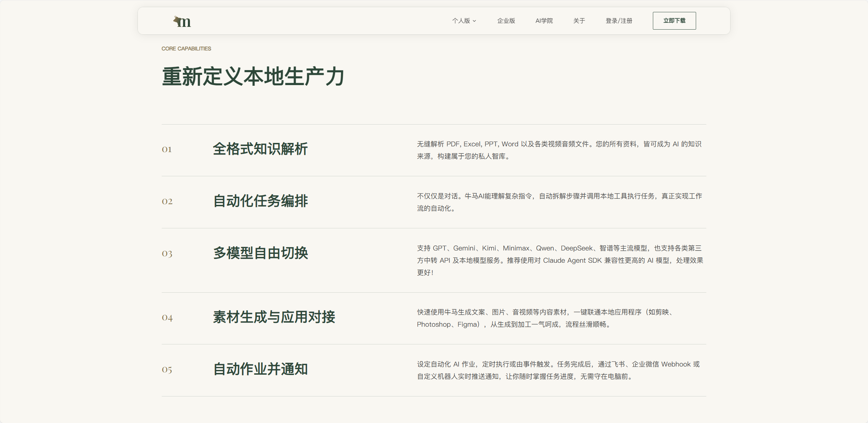
Task: Select the 素材生成与应用对接 title
Action: (x=274, y=317)
